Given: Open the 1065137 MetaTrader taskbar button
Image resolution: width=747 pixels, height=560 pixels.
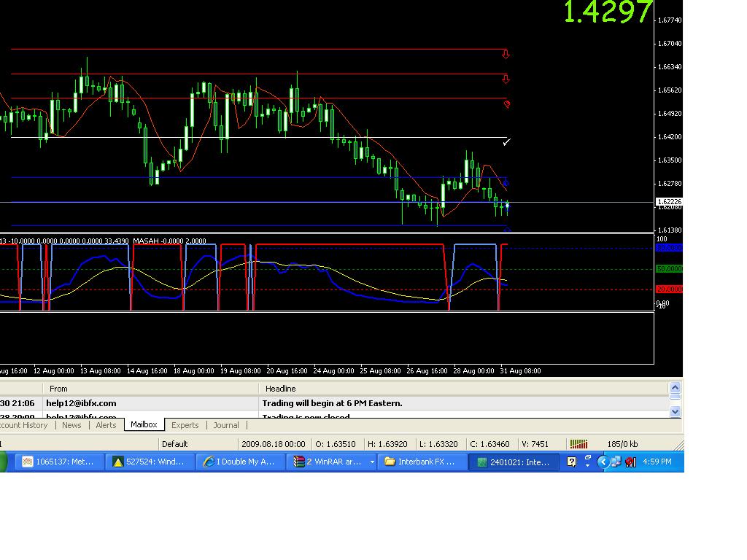Looking at the screenshot, I should click(x=60, y=462).
